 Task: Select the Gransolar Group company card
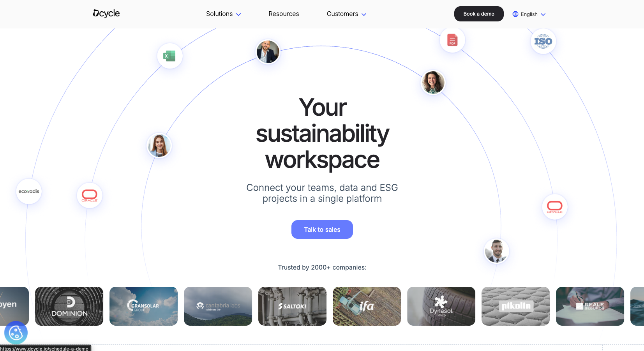coord(143,306)
